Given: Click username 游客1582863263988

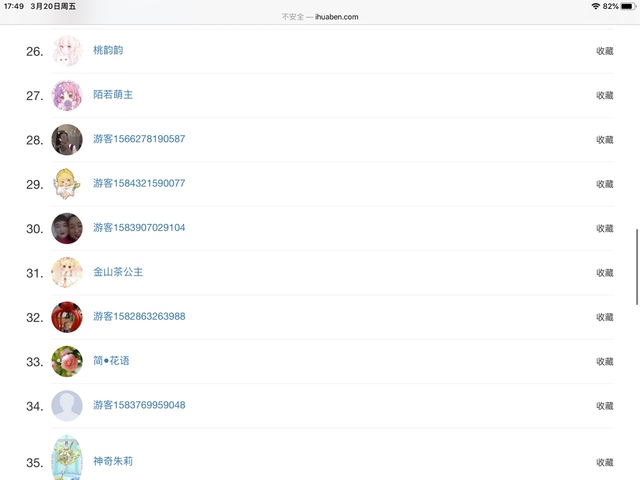Looking at the screenshot, I should [139, 317].
